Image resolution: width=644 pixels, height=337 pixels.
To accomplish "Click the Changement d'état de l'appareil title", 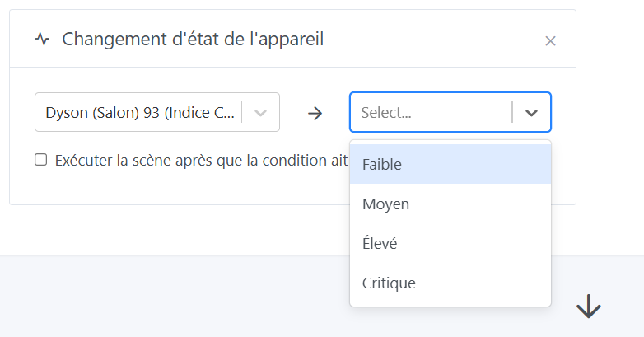I will pyautogui.click(x=193, y=39).
